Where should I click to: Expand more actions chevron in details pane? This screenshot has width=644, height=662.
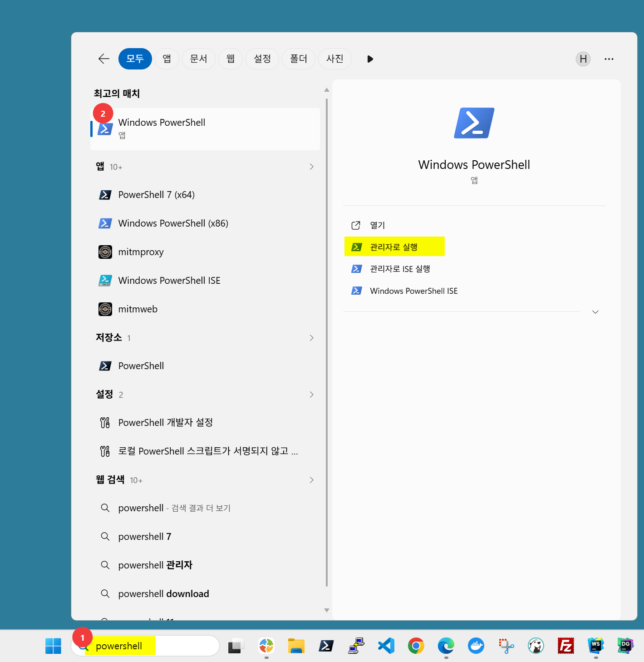click(595, 312)
